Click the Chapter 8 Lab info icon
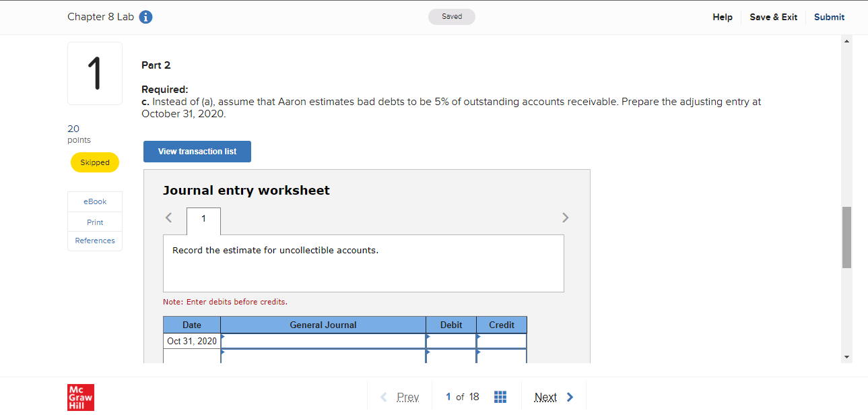 [x=145, y=17]
